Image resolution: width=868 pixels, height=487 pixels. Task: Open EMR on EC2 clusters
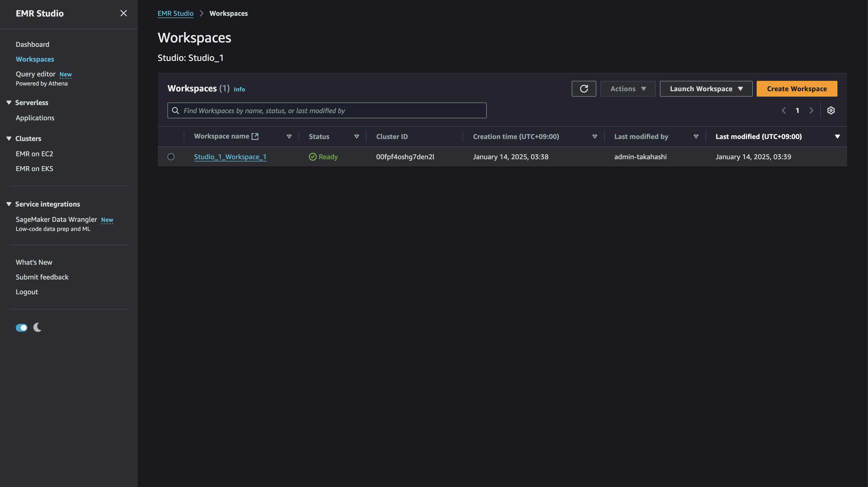coord(34,154)
